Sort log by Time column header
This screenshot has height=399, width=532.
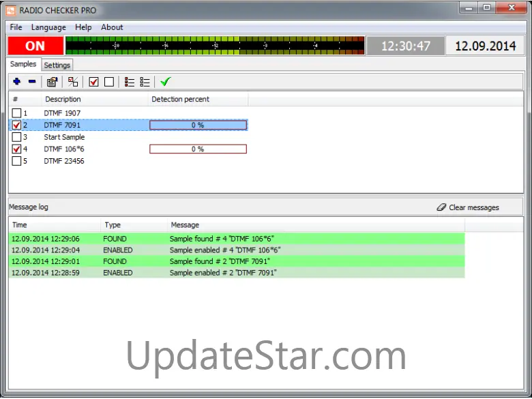(55, 225)
